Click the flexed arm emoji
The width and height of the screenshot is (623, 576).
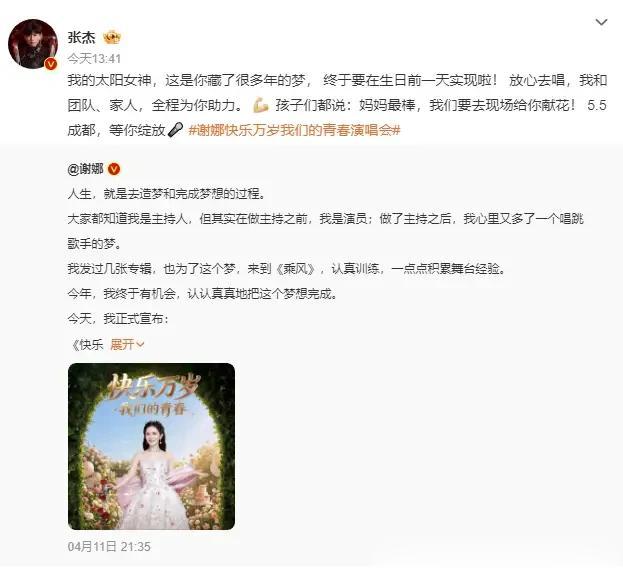pyautogui.click(x=261, y=105)
